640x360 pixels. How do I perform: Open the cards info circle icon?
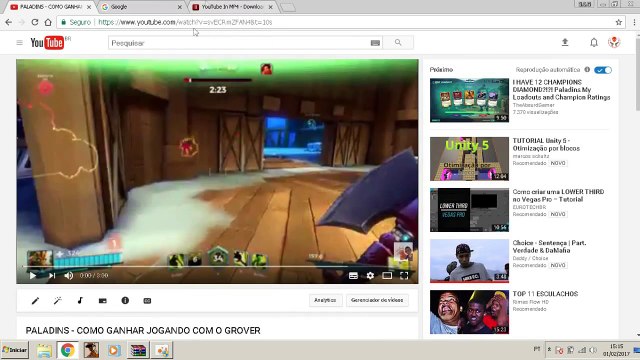point(125,300)
